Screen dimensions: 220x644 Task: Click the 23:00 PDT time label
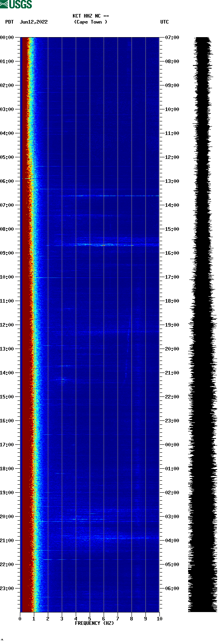pos(7,589)
